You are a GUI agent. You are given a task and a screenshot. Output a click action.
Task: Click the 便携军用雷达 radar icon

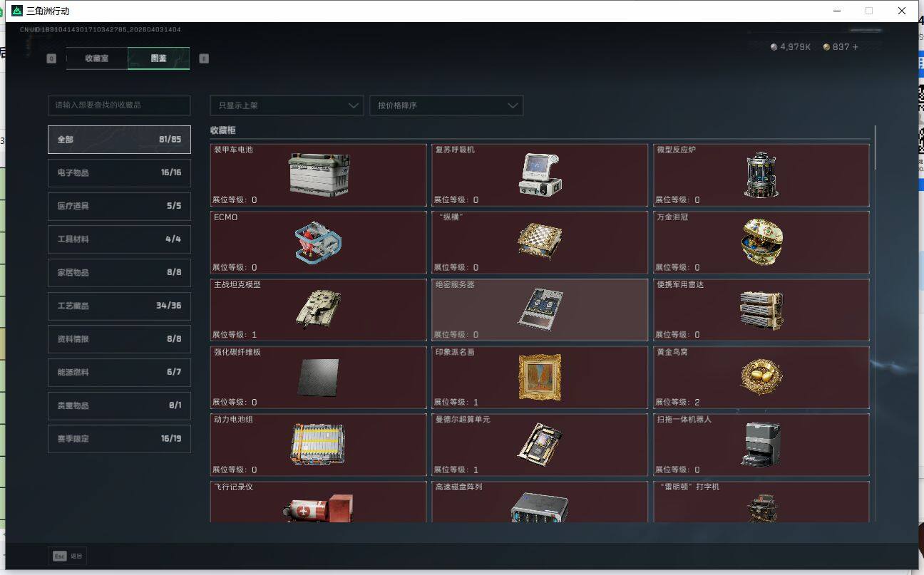coord(761,310)
